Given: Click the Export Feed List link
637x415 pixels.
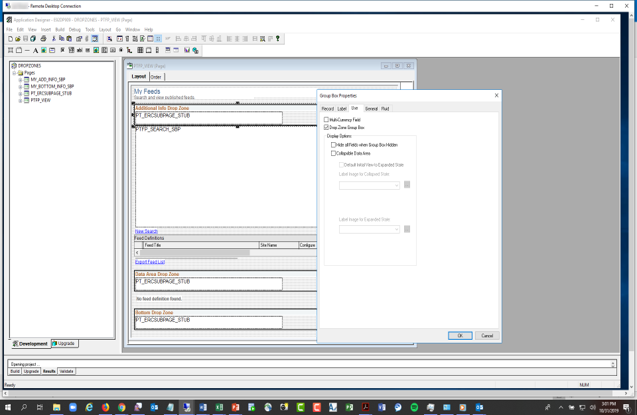Looking at the screenshot, I should pyautogui.click(x=150, y=262).
